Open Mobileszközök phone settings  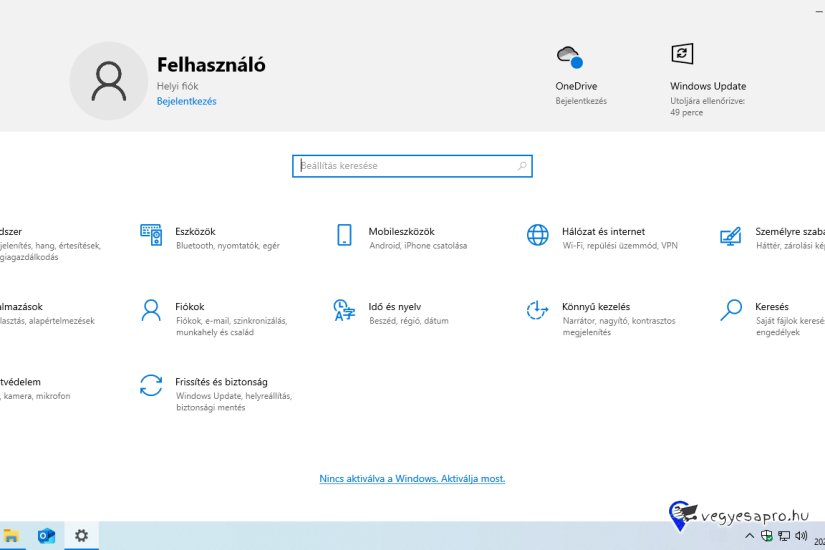pyautogui.click(x=401, y=232)
